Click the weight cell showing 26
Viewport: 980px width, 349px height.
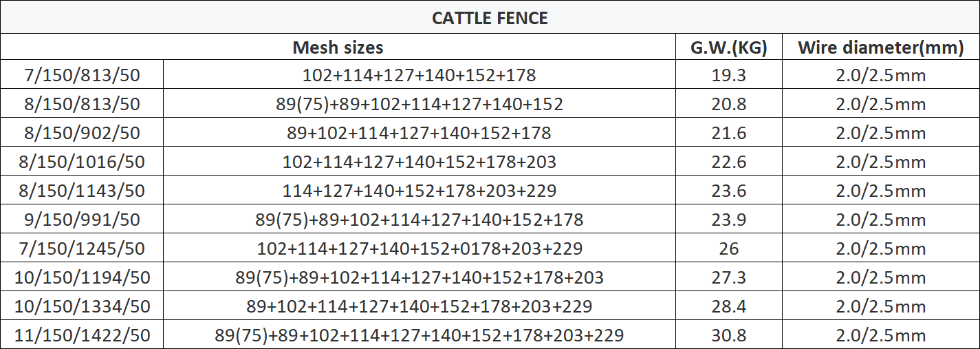[728, 248]
